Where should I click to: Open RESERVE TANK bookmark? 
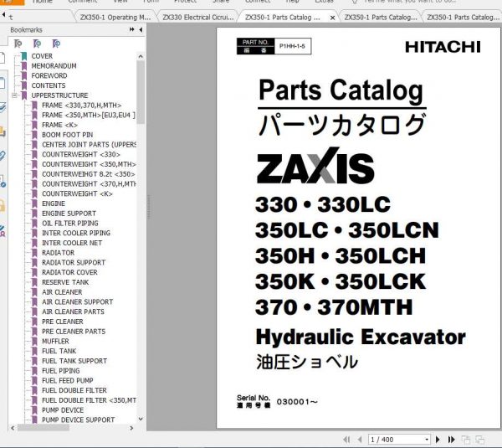point(65,282)
